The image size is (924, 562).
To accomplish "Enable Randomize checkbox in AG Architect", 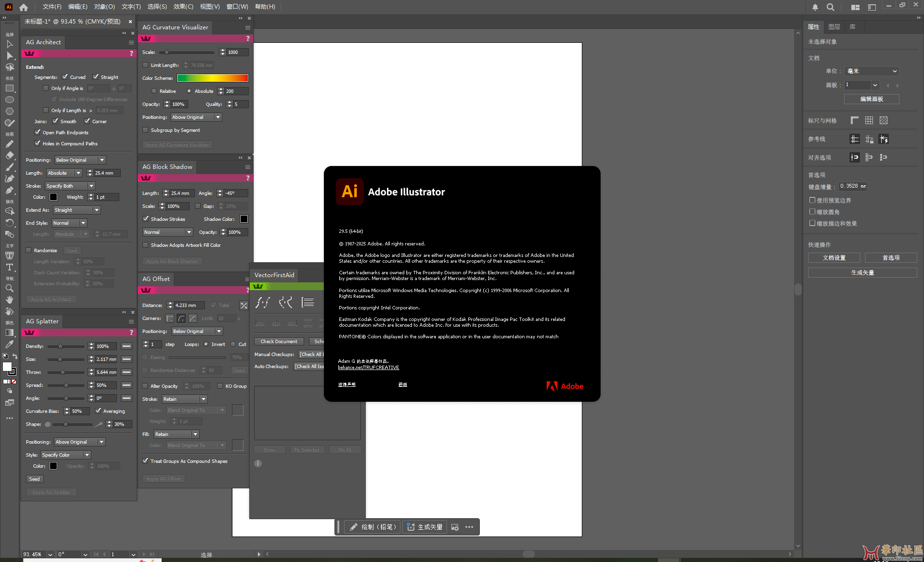I will tap(28, 250).
